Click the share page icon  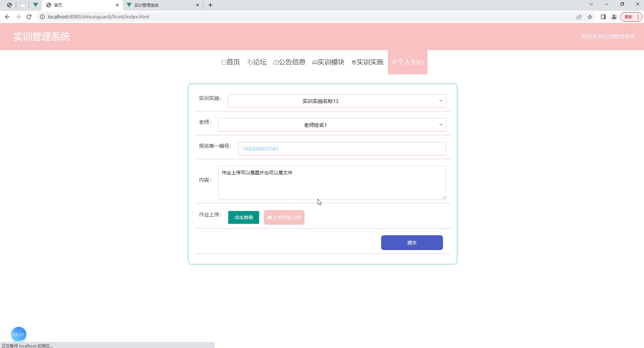[579, 17]
